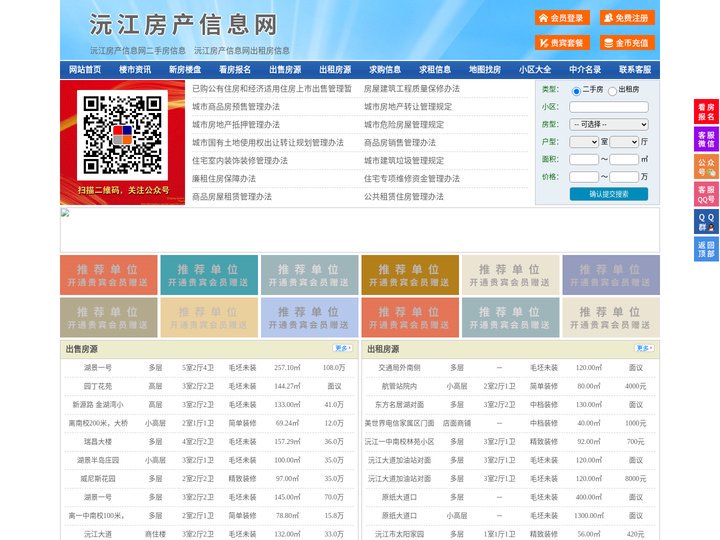
Task: Select the 二手房 radio button
Action: (x=576, y=91)
